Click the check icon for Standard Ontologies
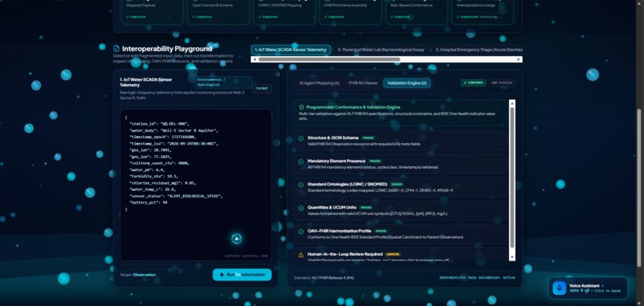The height and width of the screenshot is (306, 644). tap(301, 185)
